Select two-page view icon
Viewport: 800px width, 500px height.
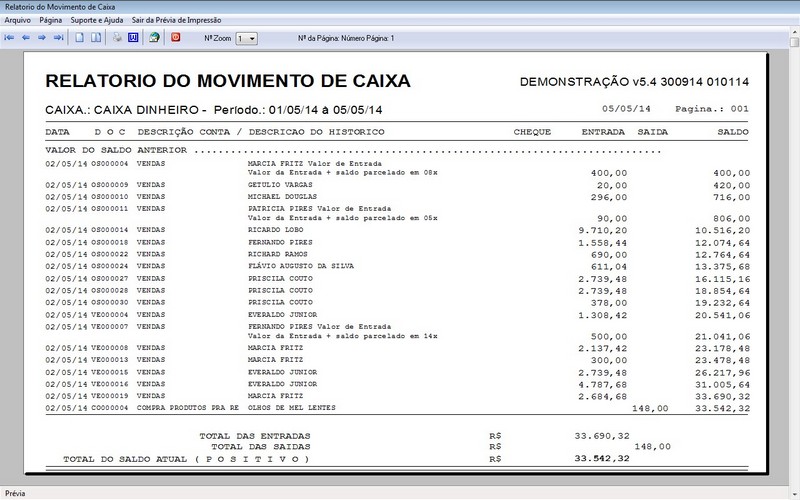tap(95, 38)
